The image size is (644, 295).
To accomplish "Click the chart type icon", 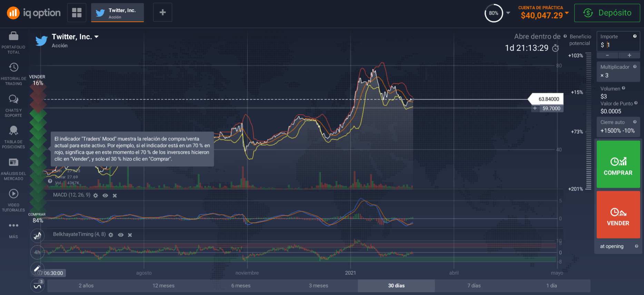I will [x=37, y=236].
